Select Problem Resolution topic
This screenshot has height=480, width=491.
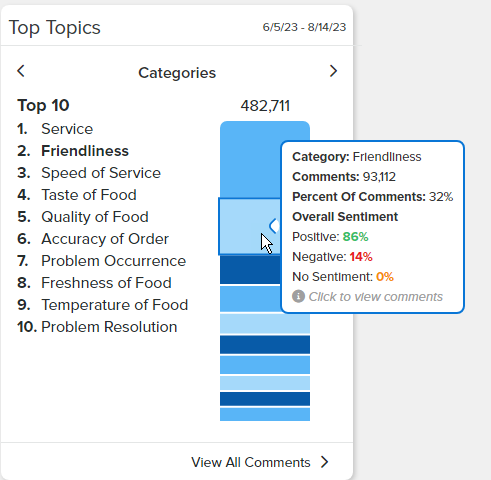pos(109,327)
